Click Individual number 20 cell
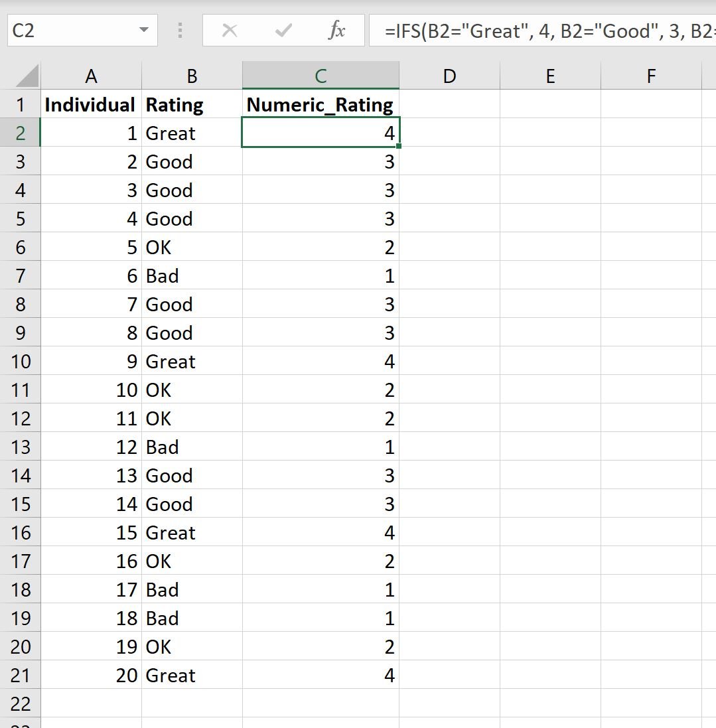The width and height of the screenshot is (716, 728). (91, 675)
